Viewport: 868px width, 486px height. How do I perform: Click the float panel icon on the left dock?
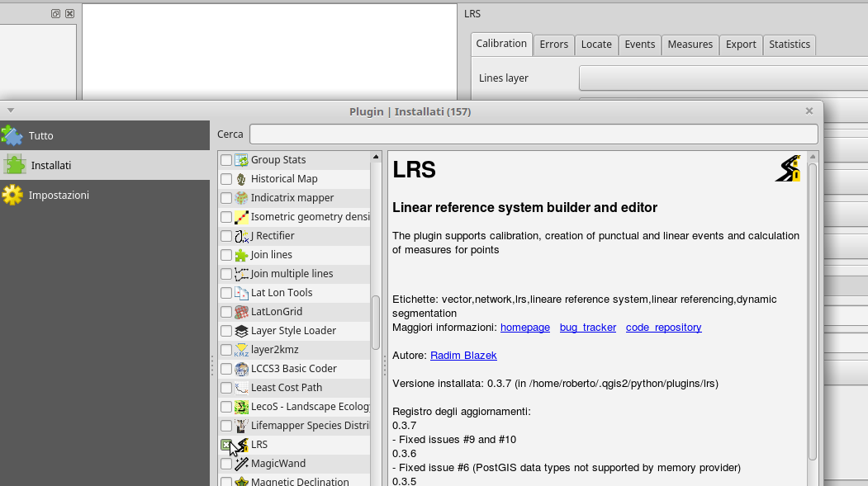[55, 14]
